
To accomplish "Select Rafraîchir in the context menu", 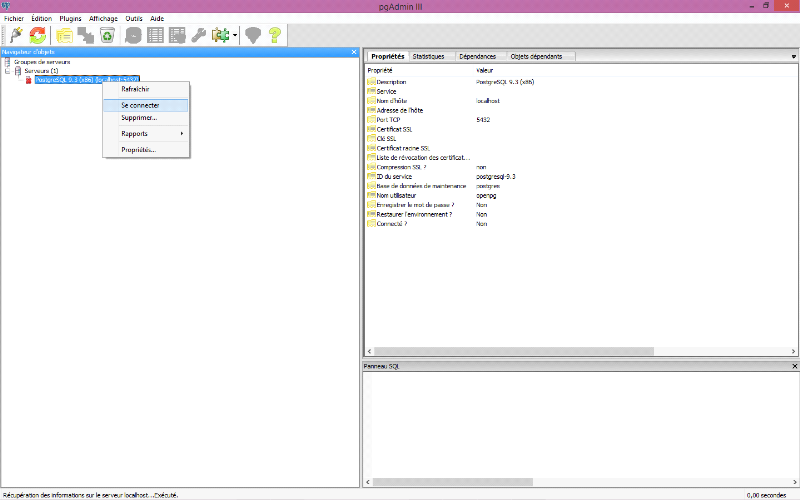I will 135,90.
